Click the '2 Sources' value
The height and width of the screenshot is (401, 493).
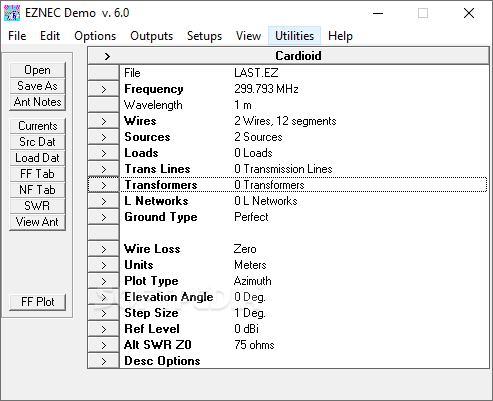coord(258,137)
